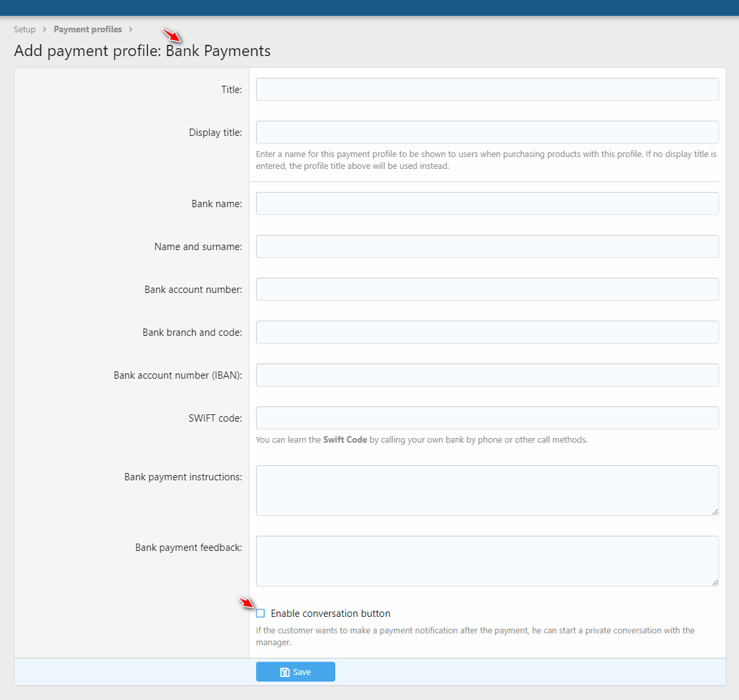This screenshot has width=739, height=700.
Task: Enable the conversation button checkbox
Action: point(261,614)
